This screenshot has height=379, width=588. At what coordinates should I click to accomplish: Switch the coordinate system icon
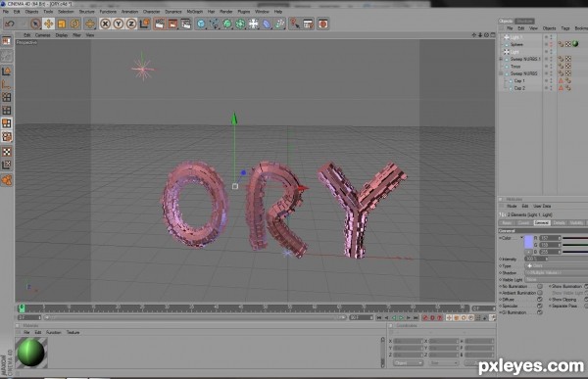pyautogui.click(x=144, y=24)
